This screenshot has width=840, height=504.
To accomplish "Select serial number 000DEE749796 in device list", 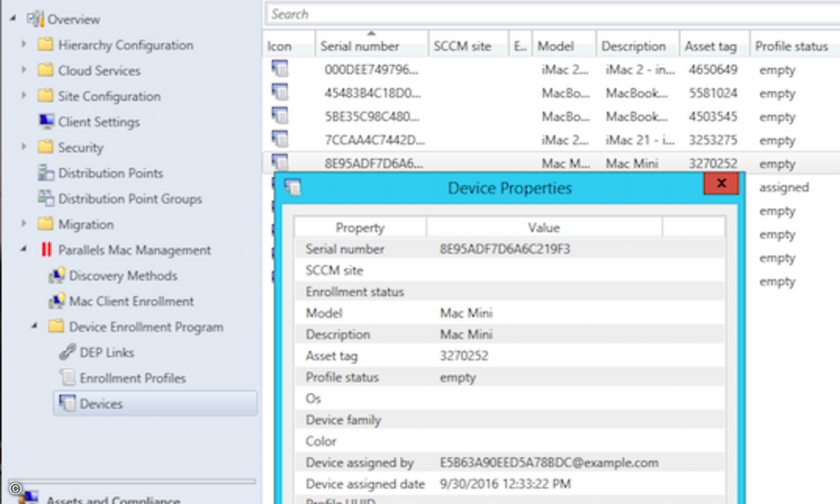I will 372,70.
